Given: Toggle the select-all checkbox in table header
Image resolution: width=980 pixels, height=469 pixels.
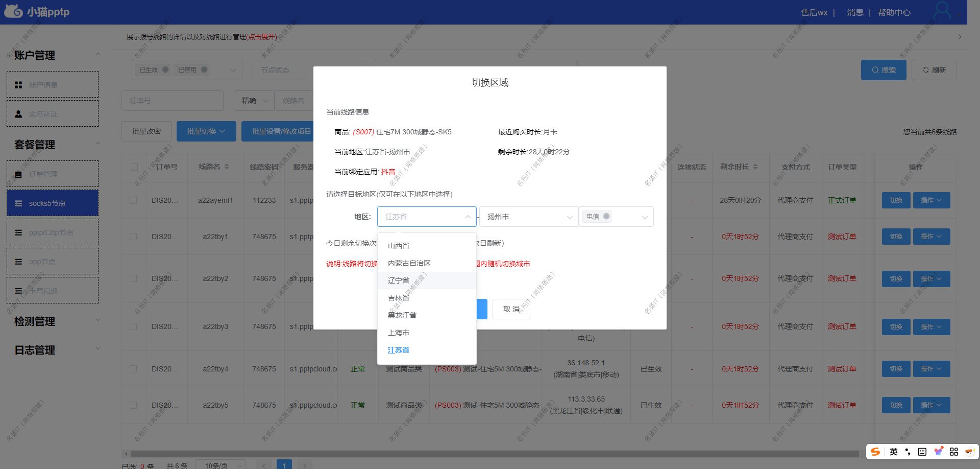Looking at the screenshot, I should point(133,167).
